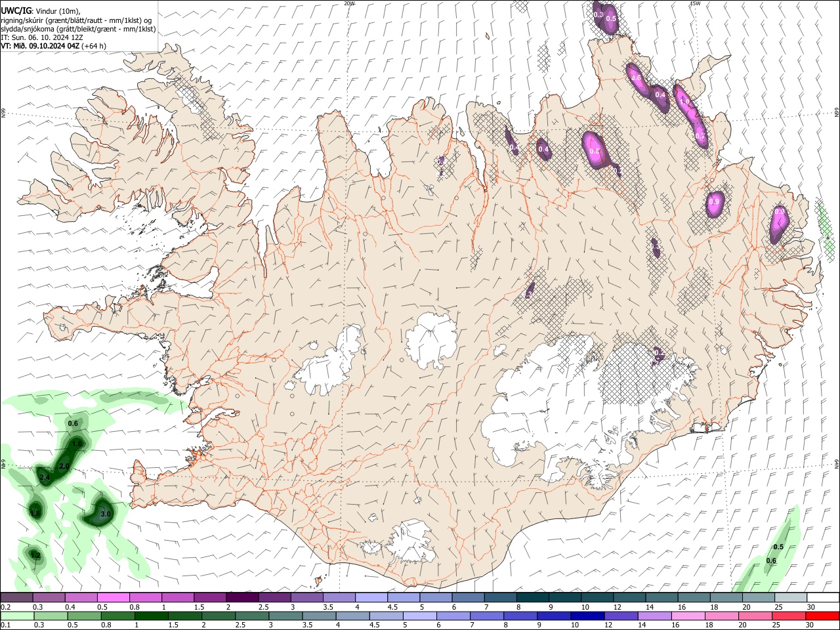Click the light lavender 4 swatch on the upper scale

coord(371,597)
